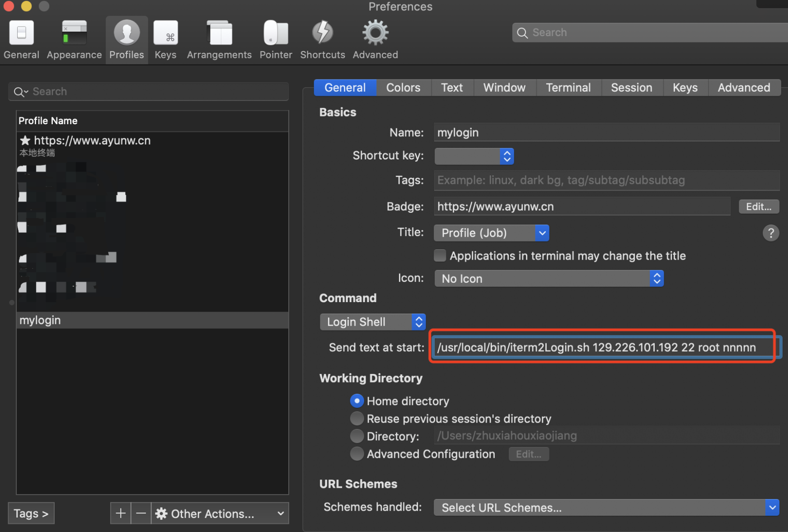The width and height of the screenshot is (788, 532).
Task: Open the Icon 'No Icon' dropdown
Action: (x=549, y=279)
